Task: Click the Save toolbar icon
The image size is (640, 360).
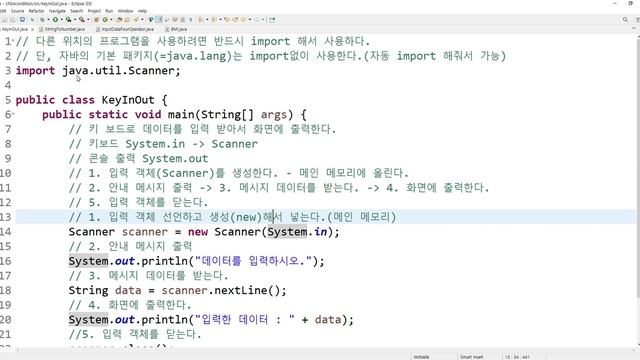Action: point(3,20)
